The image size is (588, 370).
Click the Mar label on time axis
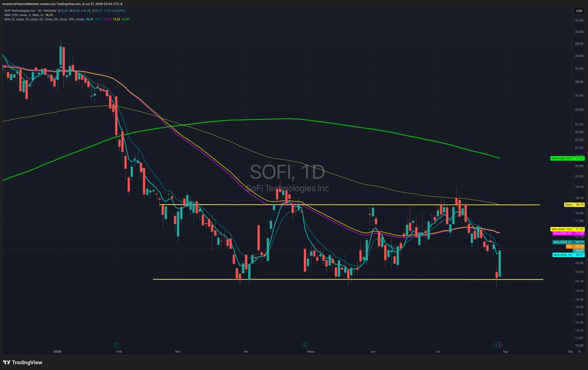178,351
